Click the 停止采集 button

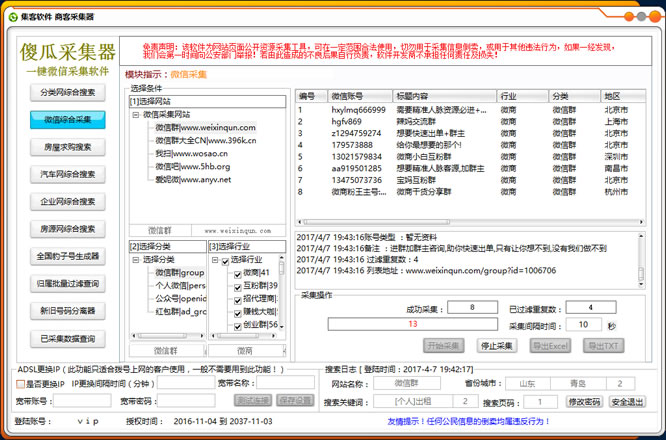[x=497, y=345]
